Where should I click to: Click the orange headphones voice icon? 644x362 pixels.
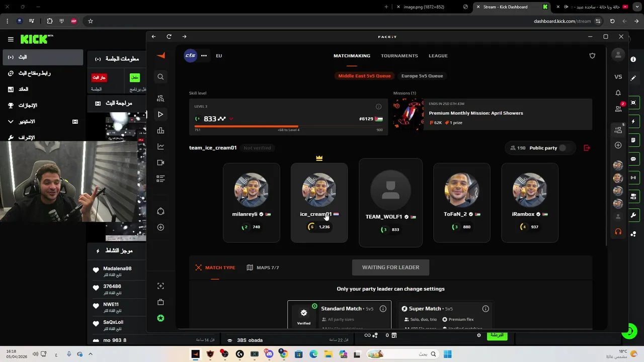tap(618, 232)
